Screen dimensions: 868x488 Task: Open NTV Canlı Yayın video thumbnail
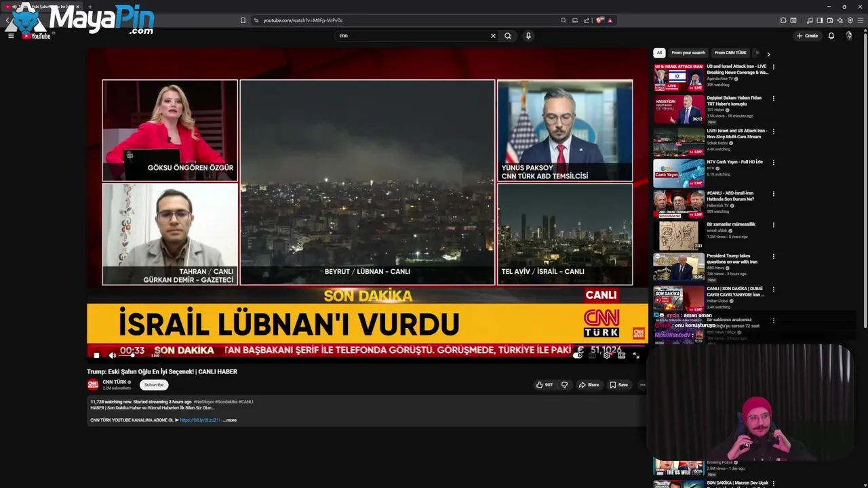(679, 173)
